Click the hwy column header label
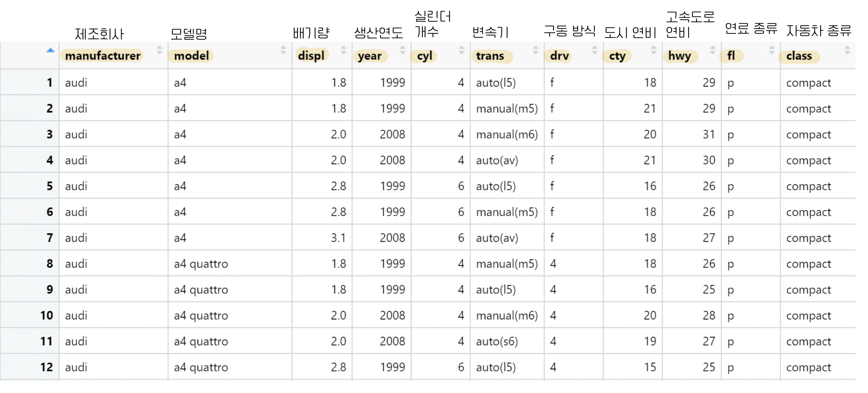This screenshot has height=393, width=868. click(x=680, y=56)
